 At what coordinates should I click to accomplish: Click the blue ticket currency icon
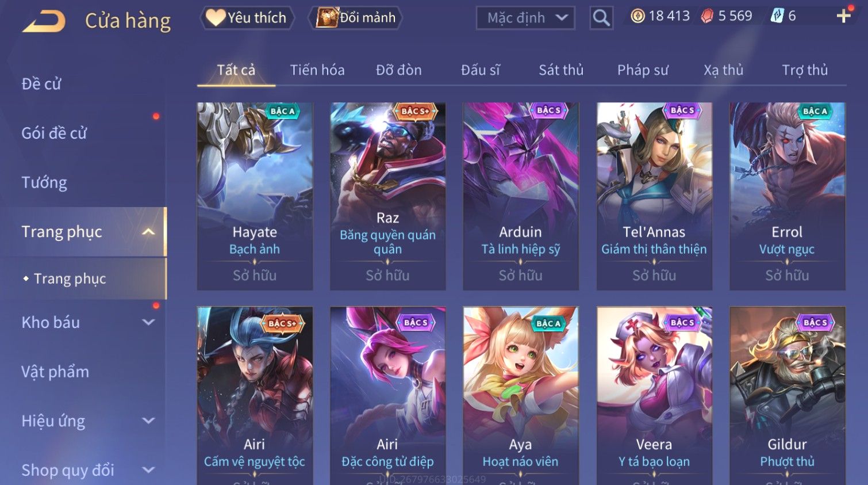pos(777,16)
